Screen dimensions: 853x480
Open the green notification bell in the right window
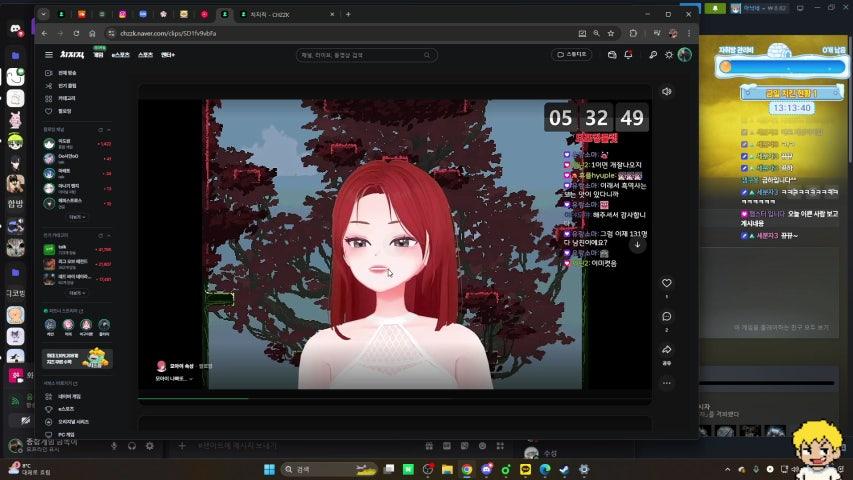[x=715, y=8]
